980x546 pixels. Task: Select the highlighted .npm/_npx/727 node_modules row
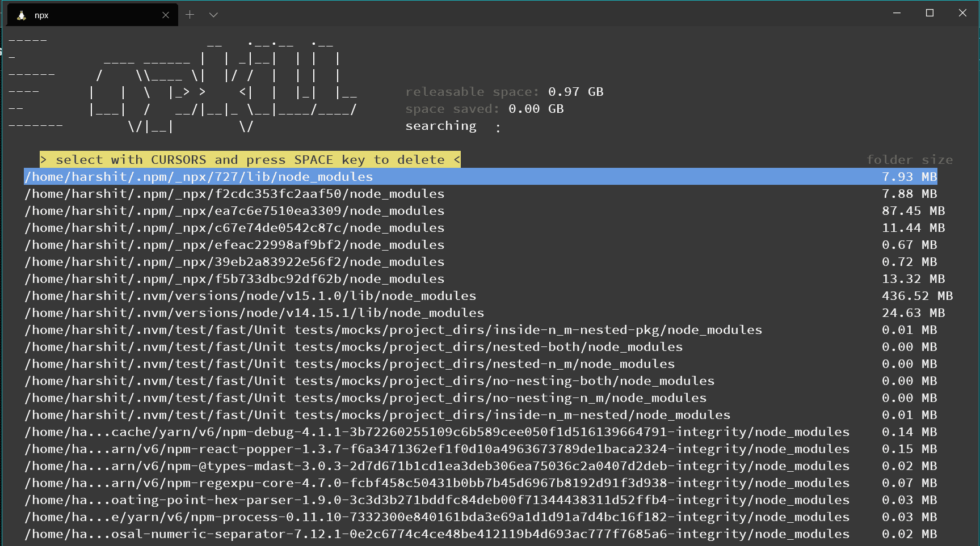pyautogui.click(x=199, y=176)
